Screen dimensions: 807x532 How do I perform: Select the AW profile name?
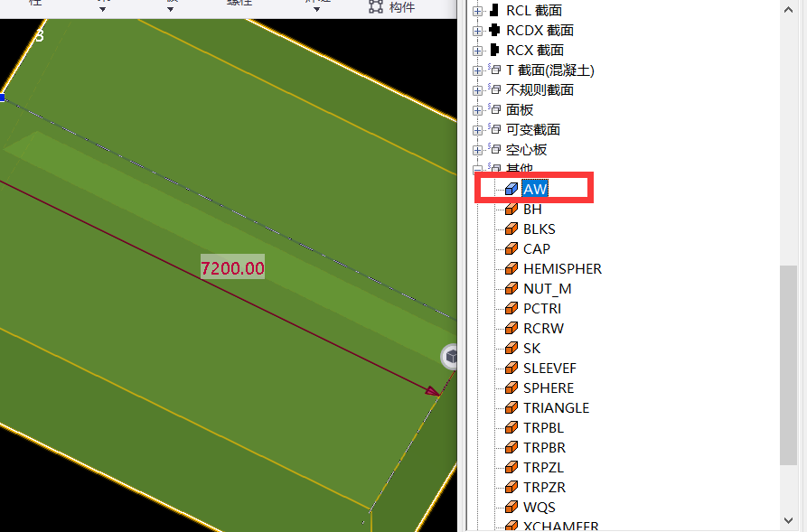coord(535,189)
